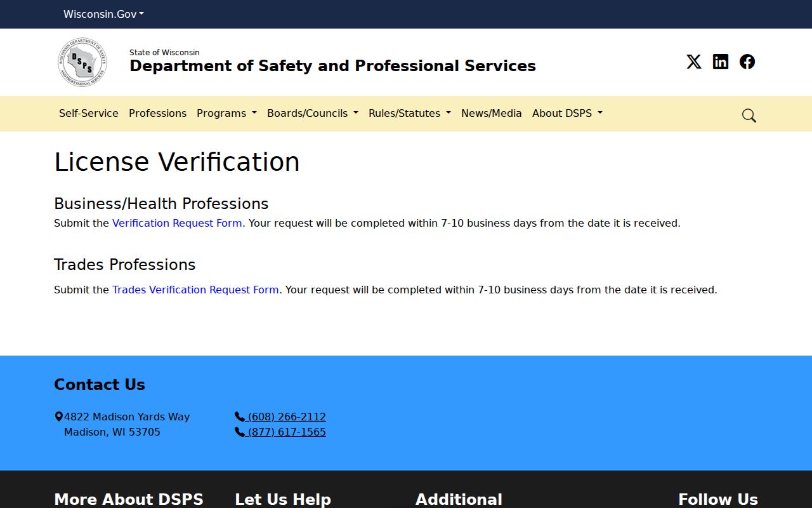The image size is (812, 508).
Task: Click the Trades Professions heading
Action: pos(125,265)
